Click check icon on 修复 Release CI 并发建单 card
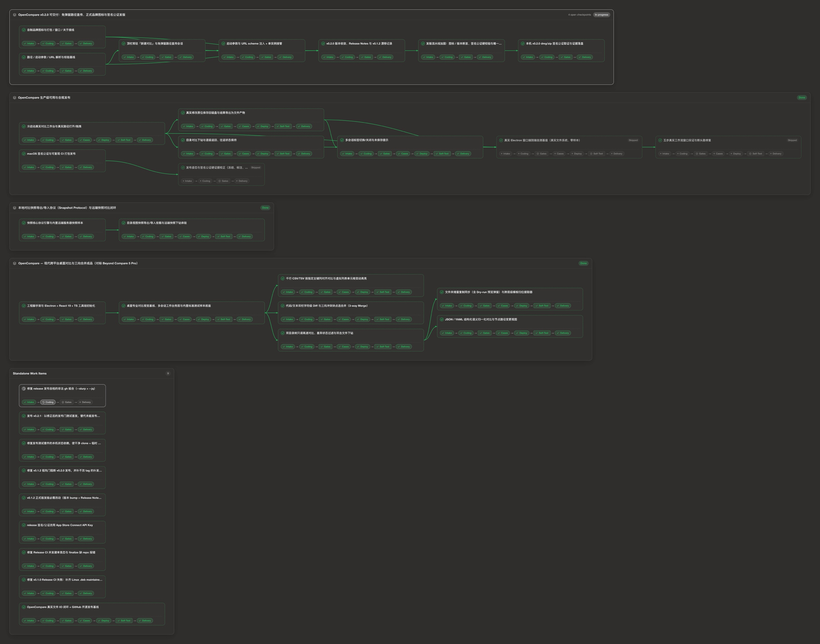Screen dimensions: 820x644 click(24, 552)
